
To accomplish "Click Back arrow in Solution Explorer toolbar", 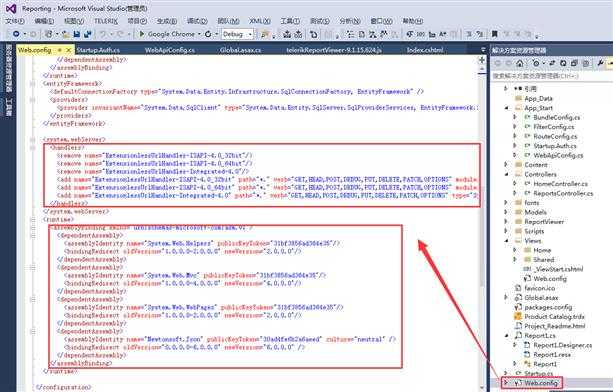I will click(498, 63).
